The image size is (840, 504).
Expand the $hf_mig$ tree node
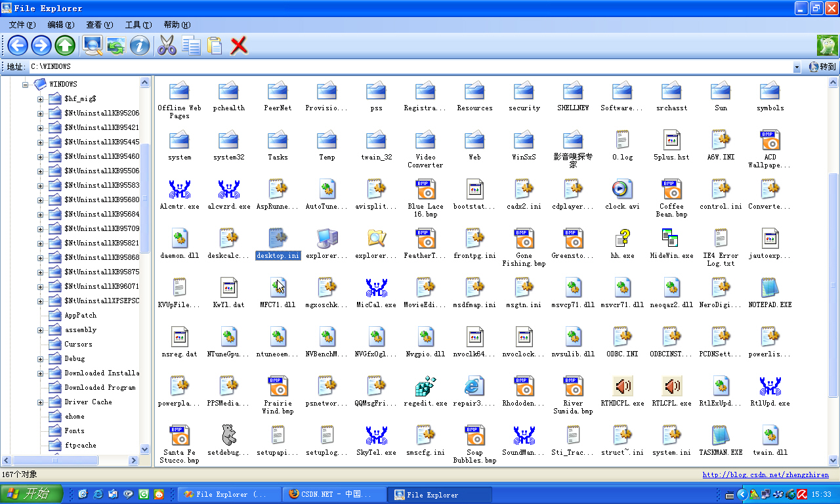(41, 99)
